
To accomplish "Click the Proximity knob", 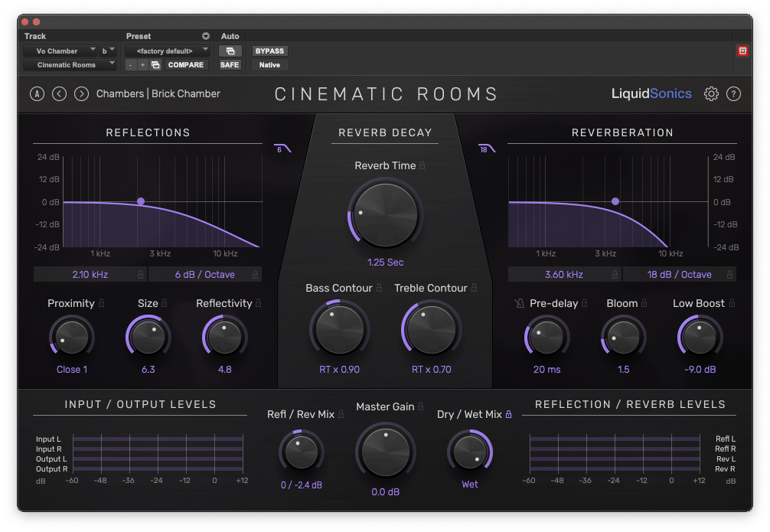I will pyautogui.click(x=72, y=338).
